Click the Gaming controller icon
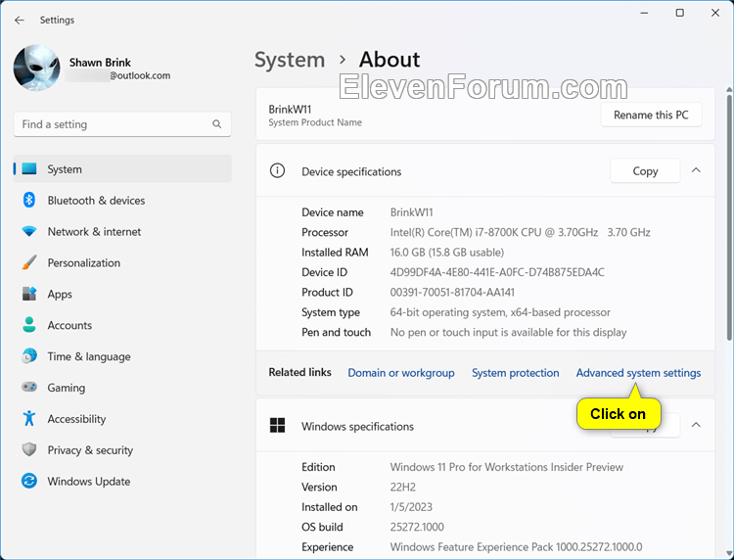Image resolution: width=734 pixels, height=560 pixels. pyautogui.click(x=29, y=388)
